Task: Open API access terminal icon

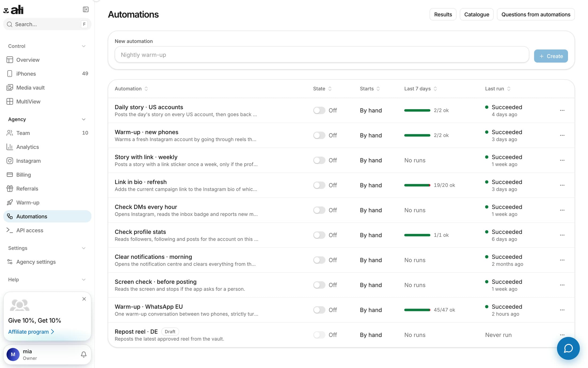Action: pyautogui.click(x=10, y=230)
